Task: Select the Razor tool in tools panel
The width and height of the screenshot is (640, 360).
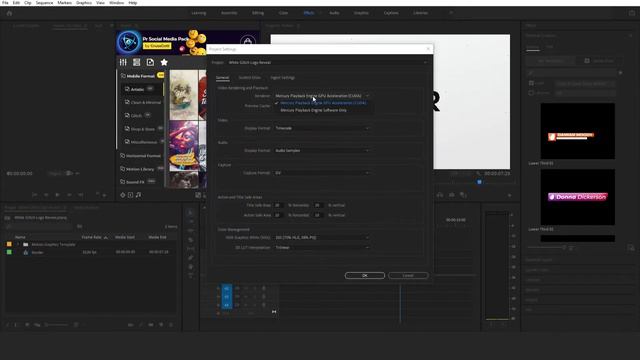Action: point(190,240)
